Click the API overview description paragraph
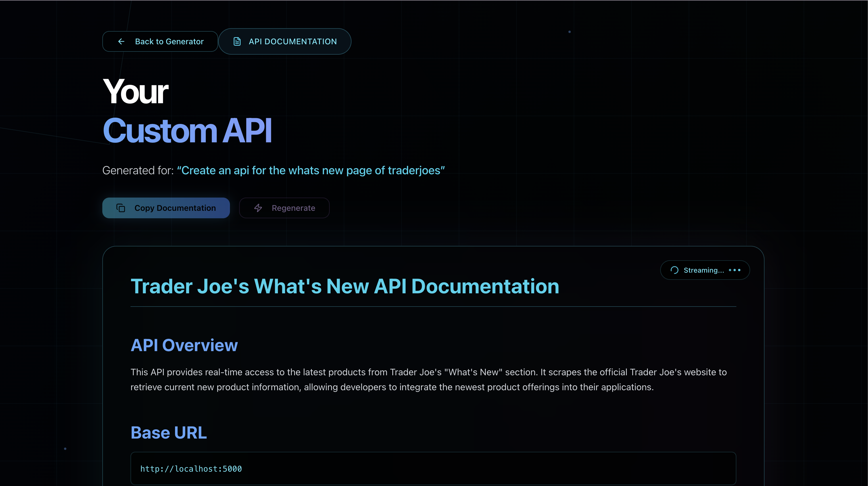 pos(428,380)
